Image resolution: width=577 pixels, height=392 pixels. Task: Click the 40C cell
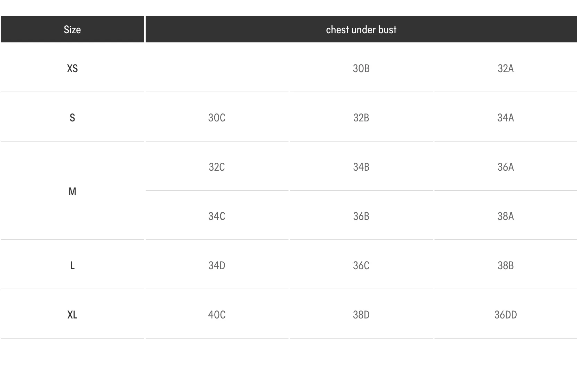pos(217,315)
